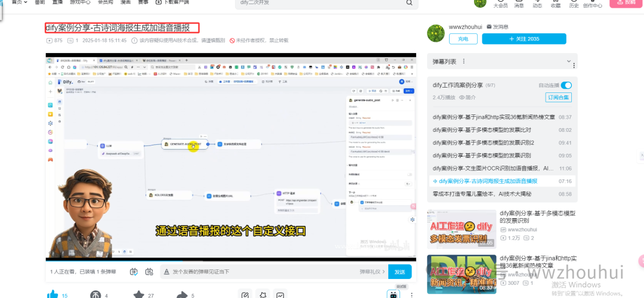Open the homepage dropdown in top nav

pyautogui.click(x=20, y=2)
